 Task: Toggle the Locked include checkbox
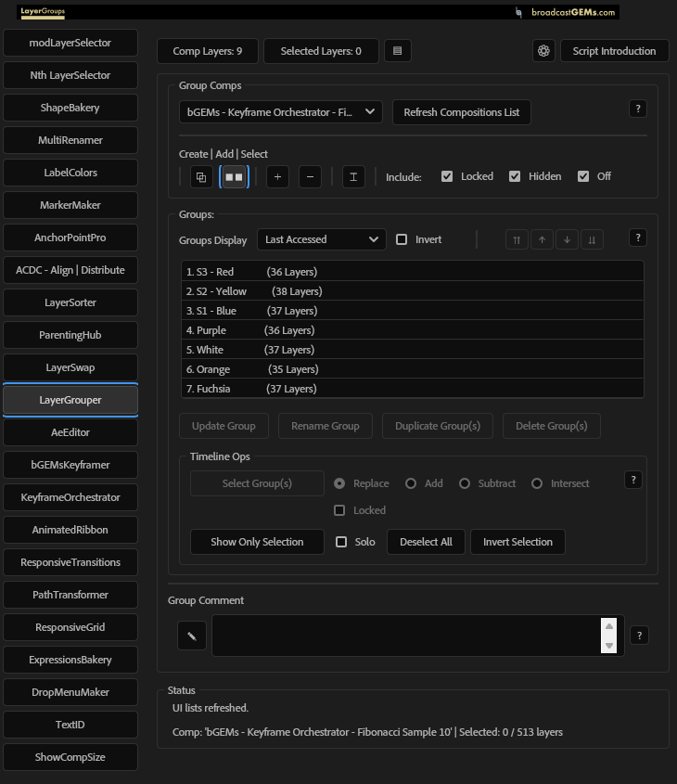point(447,176)
